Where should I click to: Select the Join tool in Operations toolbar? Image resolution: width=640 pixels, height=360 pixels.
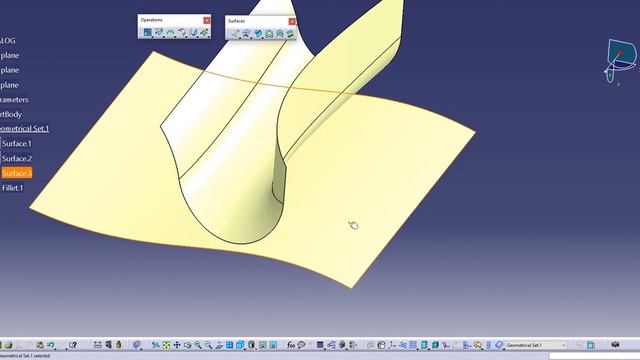[147, 33]
